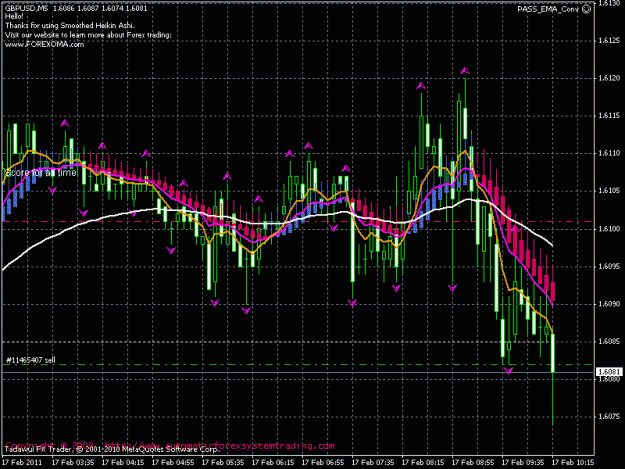Click 'Thanks for using Smoothed Heikin Ashi.' text

70,26
